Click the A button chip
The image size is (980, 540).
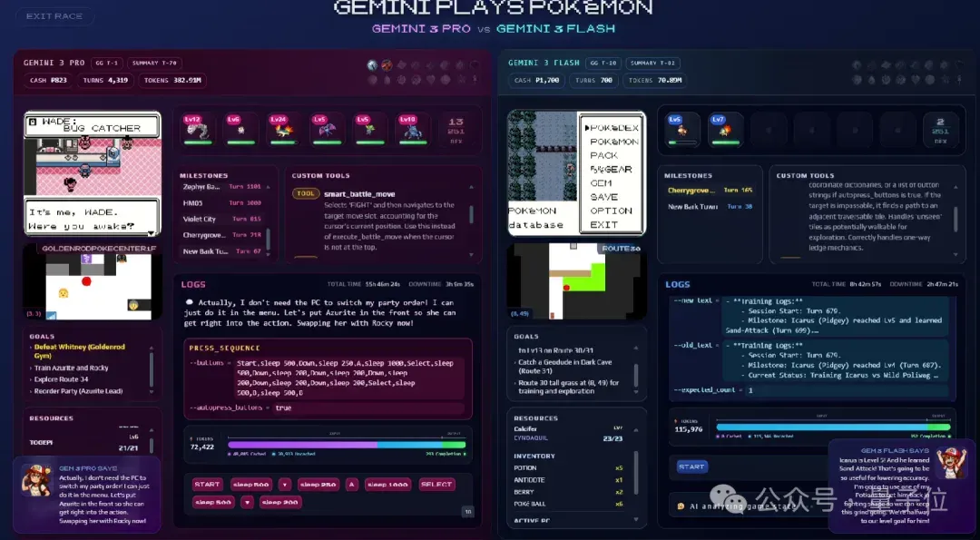(x=352, y=485)
